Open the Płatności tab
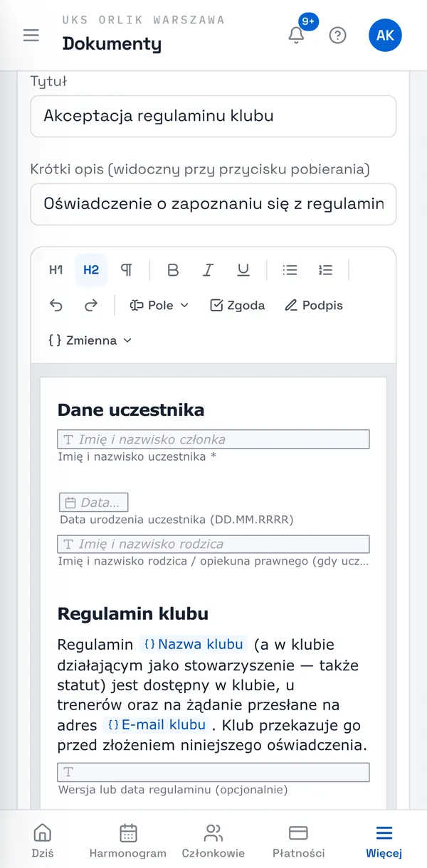 tap(299, 841)
